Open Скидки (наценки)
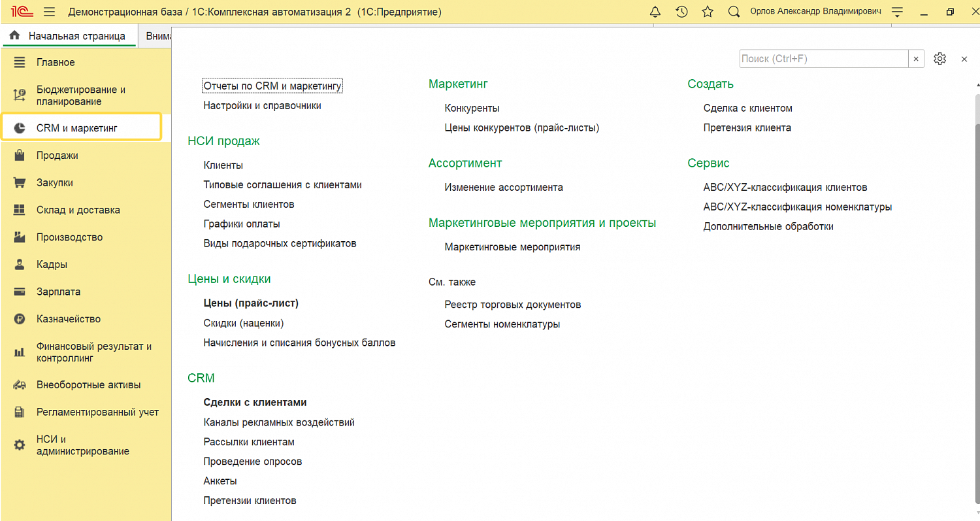 244,323
